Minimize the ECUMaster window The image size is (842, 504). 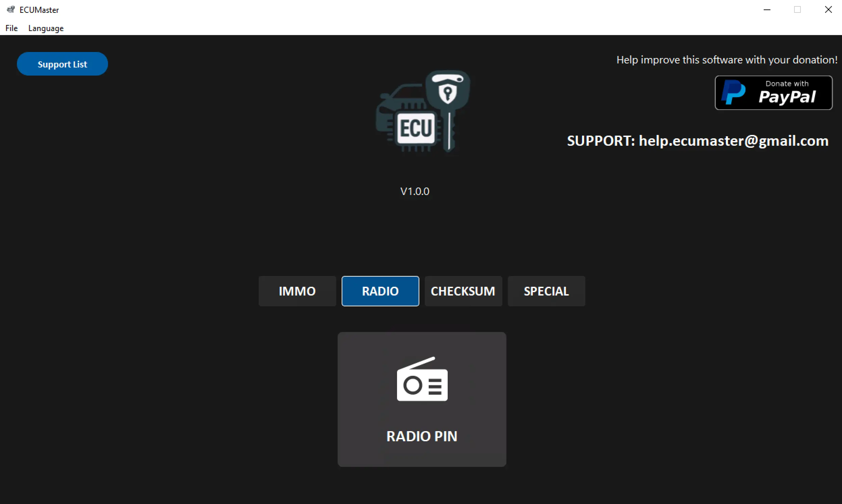767,9
